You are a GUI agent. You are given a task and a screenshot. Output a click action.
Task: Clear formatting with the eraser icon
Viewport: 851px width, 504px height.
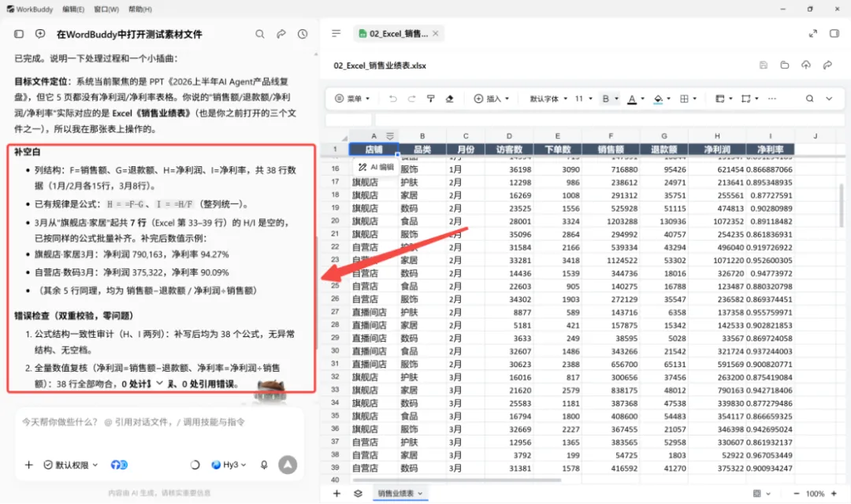(x=449, y=98)
